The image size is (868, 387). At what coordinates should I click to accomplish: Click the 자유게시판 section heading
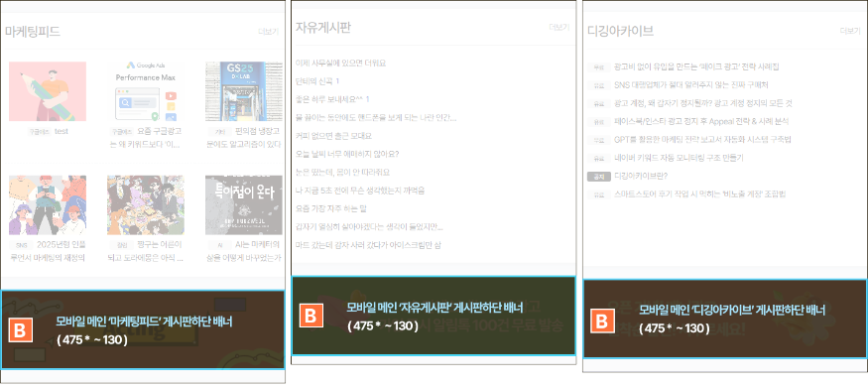(323, 27)
